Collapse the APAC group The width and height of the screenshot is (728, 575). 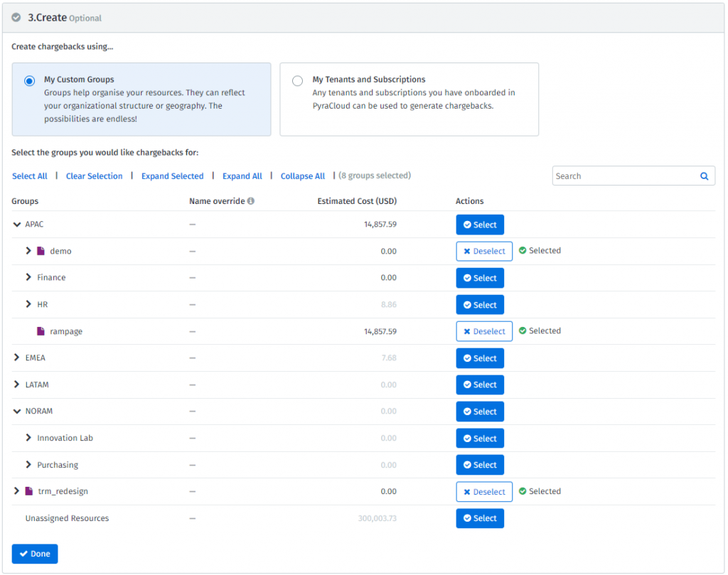click(17, 225)
